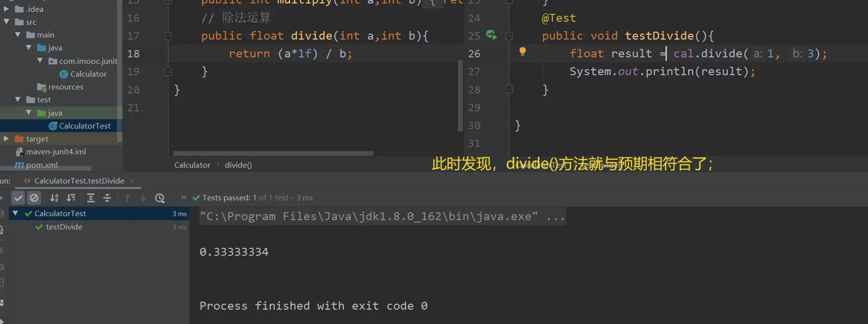The width and height of the screenshot is (868, 324).
Task: Sort test results alphabetically
Action: coord(54,198)
